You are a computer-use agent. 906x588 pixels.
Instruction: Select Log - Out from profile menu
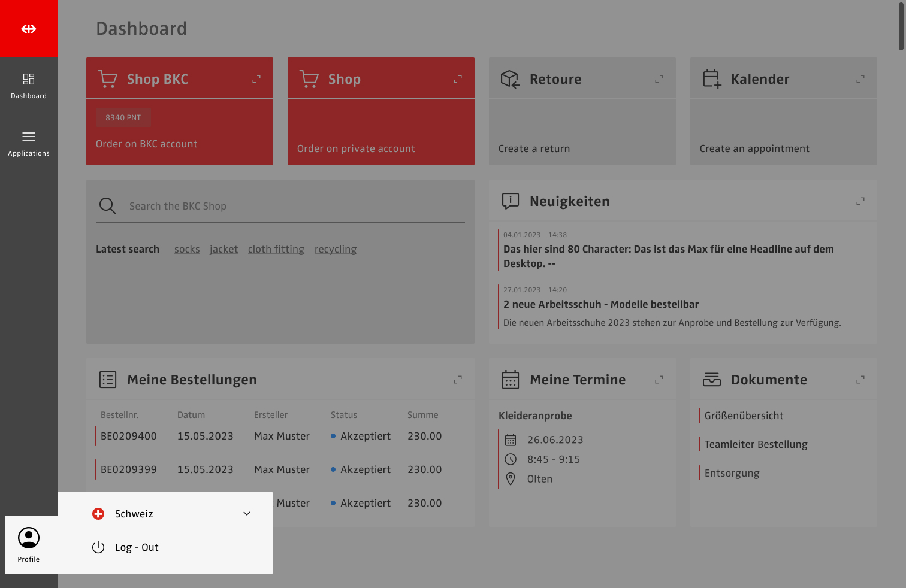(x=137, y=547)
